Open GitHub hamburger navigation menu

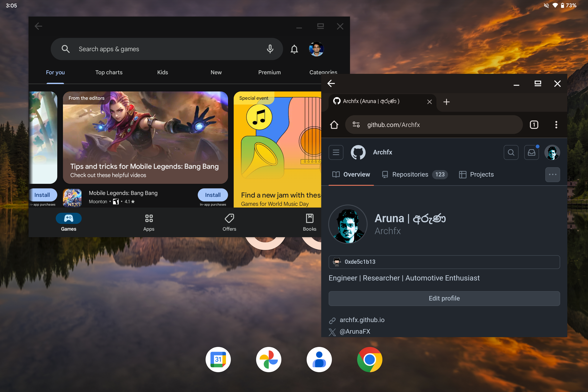[x=336, y=152]
